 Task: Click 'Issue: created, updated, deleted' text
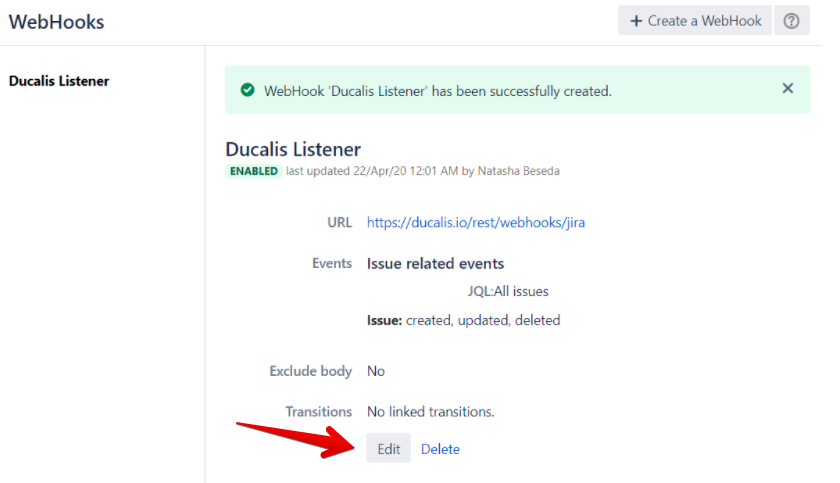tap(463, 320)
